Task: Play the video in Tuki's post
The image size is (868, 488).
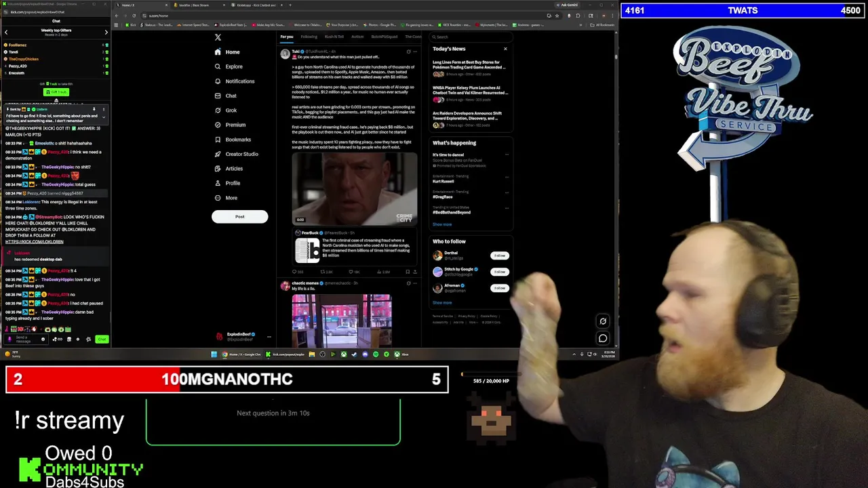Action: pyautogui.click(x=355, y=188)
